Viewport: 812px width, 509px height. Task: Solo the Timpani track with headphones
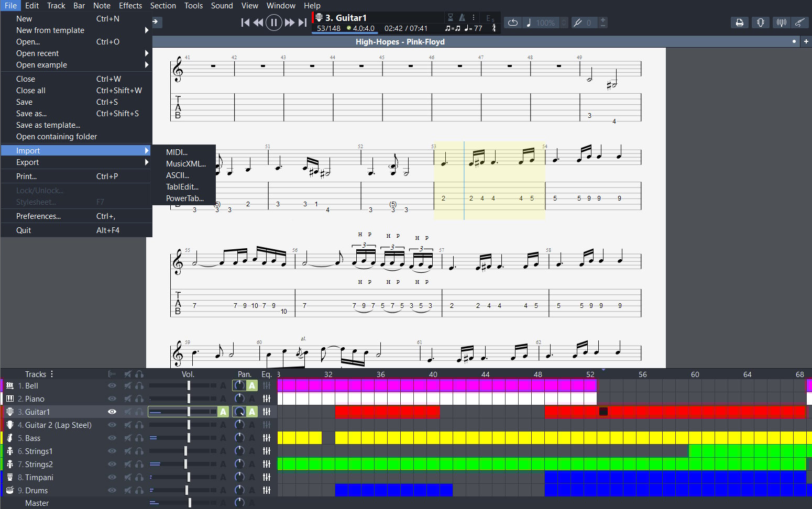pyautogui.click(x=139, y=477)
